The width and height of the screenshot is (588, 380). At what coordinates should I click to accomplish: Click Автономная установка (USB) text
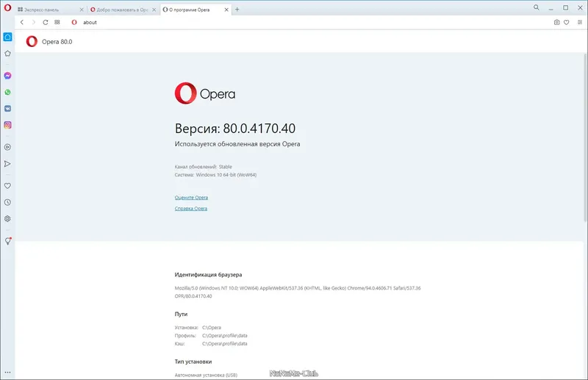[206, 375]
